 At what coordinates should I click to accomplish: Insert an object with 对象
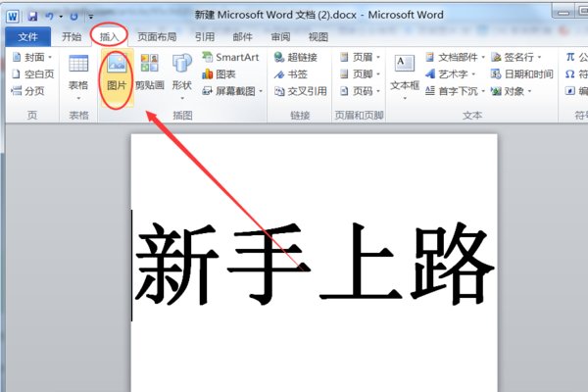click(512, 91)
